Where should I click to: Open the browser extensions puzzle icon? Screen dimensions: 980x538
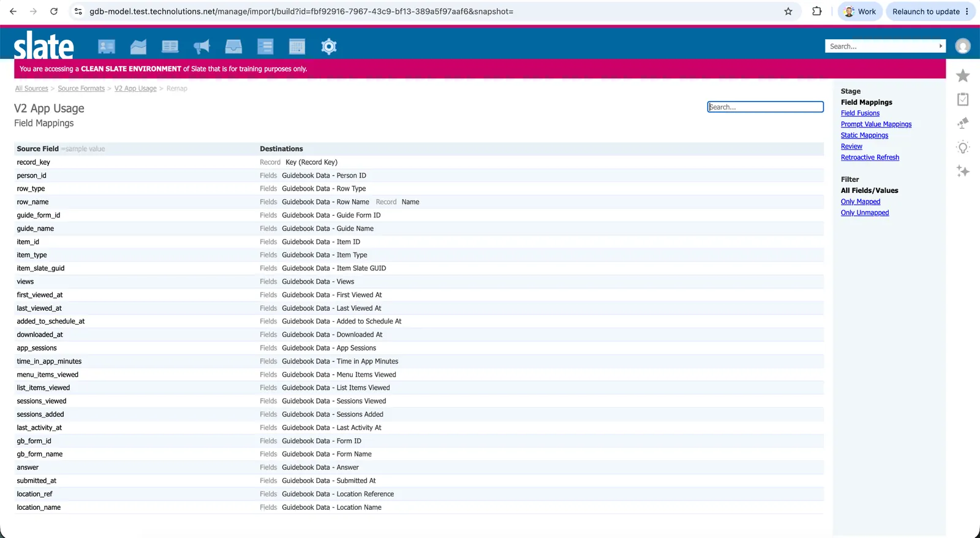(816, 11)
